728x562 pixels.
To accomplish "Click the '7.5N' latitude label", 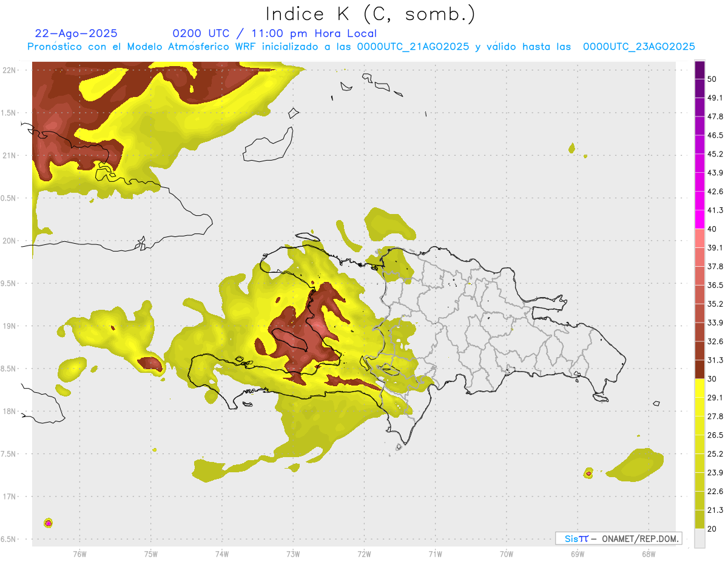I will click(9, 453).
